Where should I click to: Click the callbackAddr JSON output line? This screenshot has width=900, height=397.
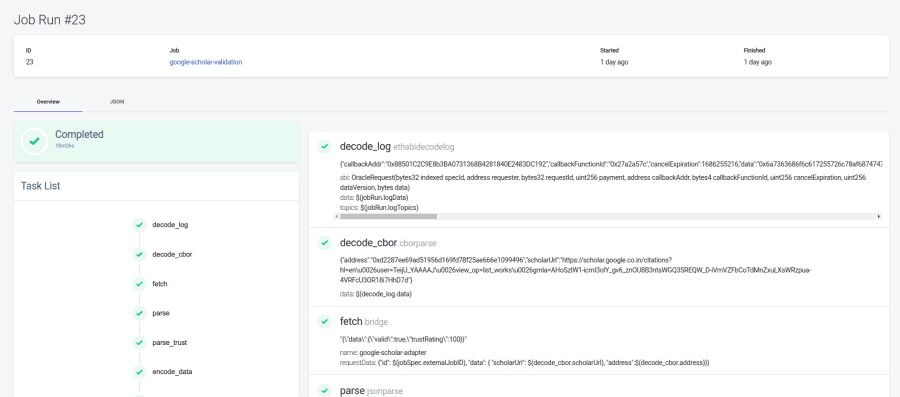click(x=610, y=165)
